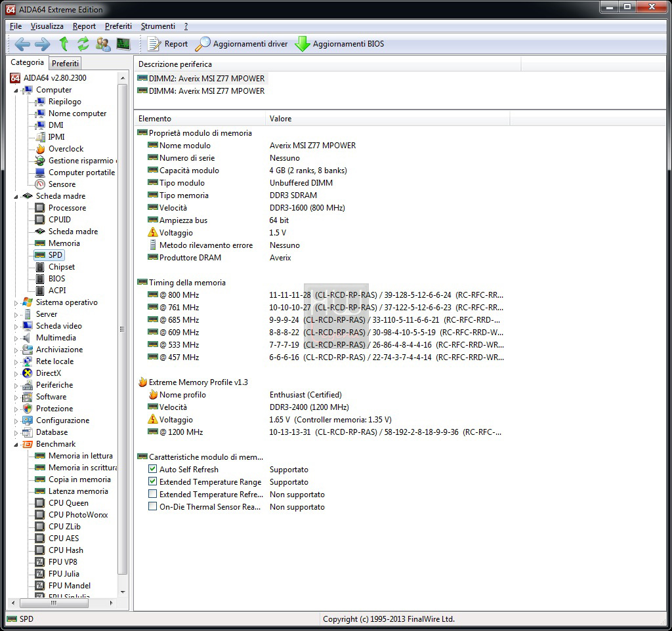This screenshot has height=631, width=672.
Task: Click the sidebar scroll down arrow
Action: click(123, 592)
